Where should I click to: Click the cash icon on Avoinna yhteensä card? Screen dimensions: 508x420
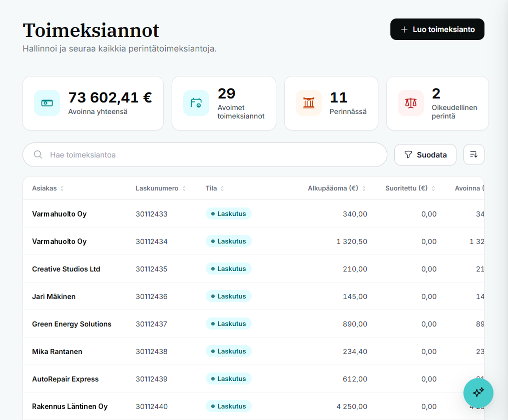[x=47, y=103]
